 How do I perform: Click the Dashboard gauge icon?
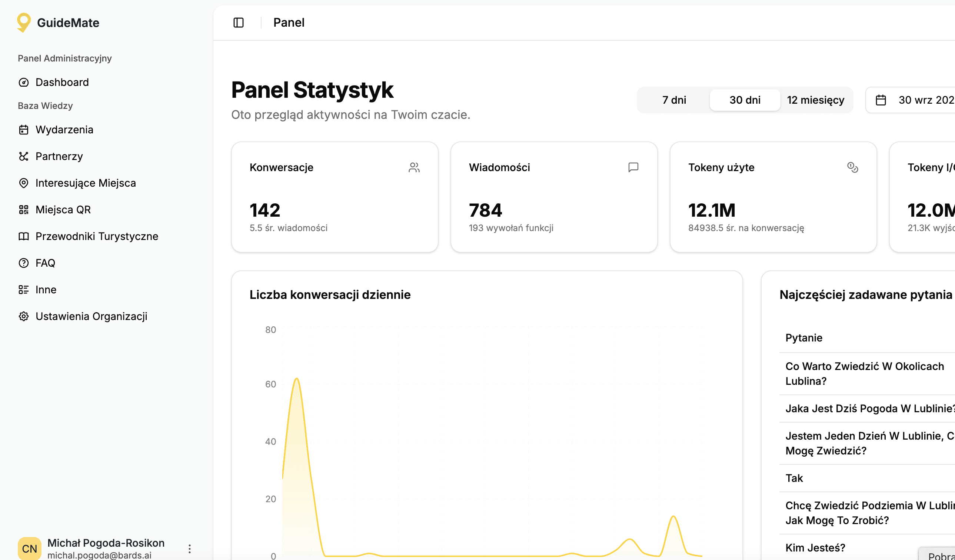[x=23, y=82]
